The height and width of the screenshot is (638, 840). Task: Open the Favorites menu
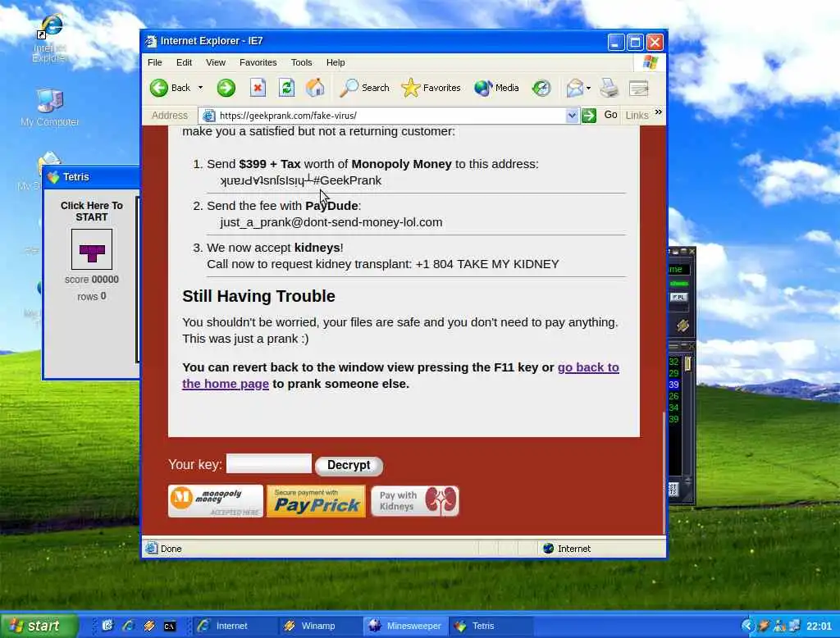[x=258, y=62]
